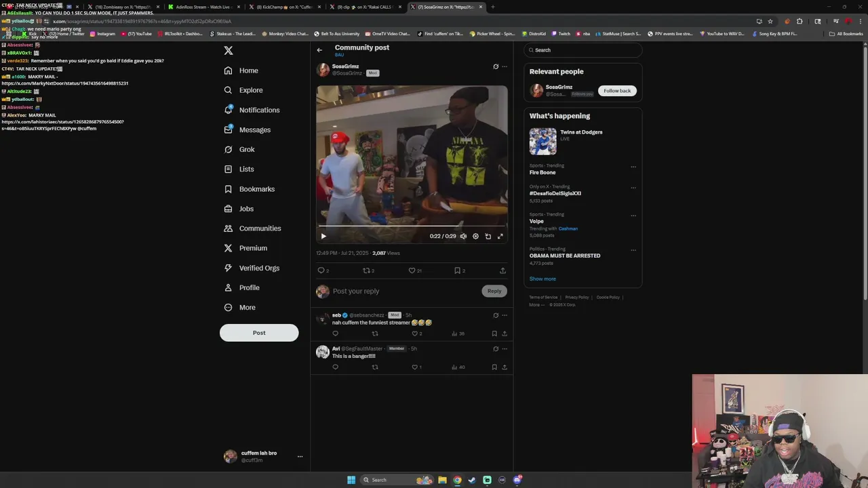Open more options for Volpe trend
Image resolution: width=868 pixels, height=488 pixels.
[633, 216]
